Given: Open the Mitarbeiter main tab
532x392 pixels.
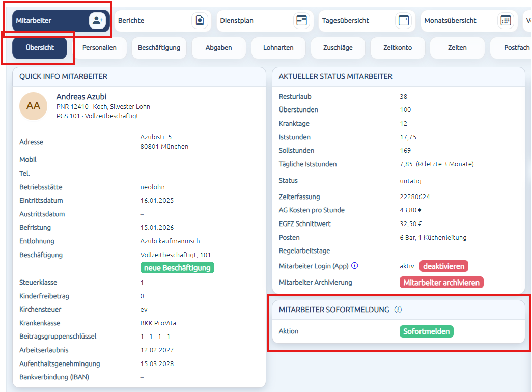Looking at the screenshot, I should pos(61,21).
